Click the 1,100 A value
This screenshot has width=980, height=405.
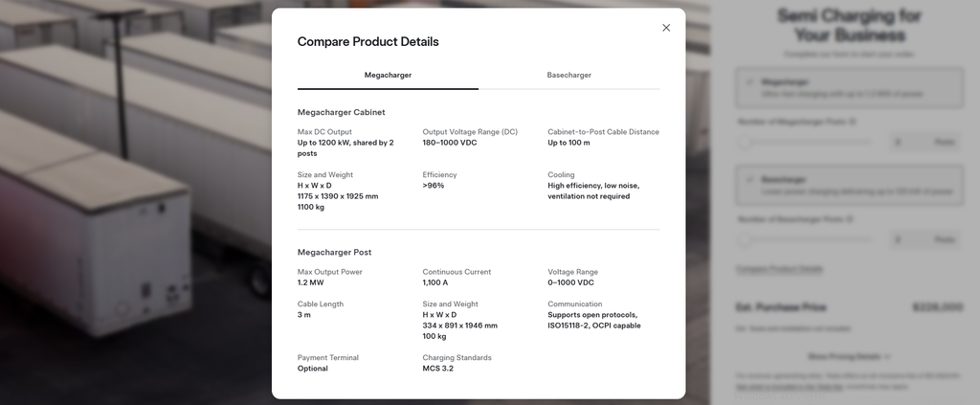coord(435,282)
